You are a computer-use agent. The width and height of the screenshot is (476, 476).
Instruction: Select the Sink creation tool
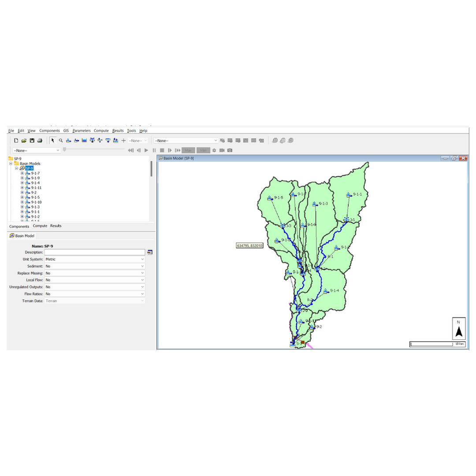pos(115,141)
